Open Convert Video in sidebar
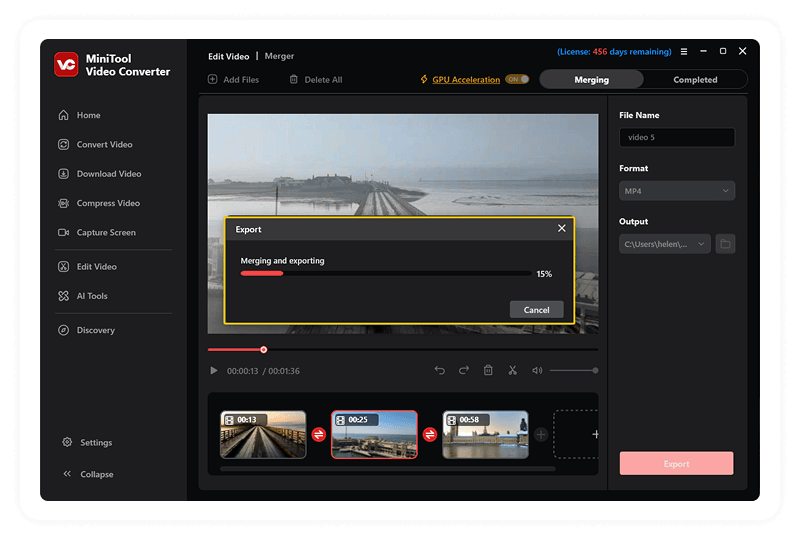 pos(104,144)
